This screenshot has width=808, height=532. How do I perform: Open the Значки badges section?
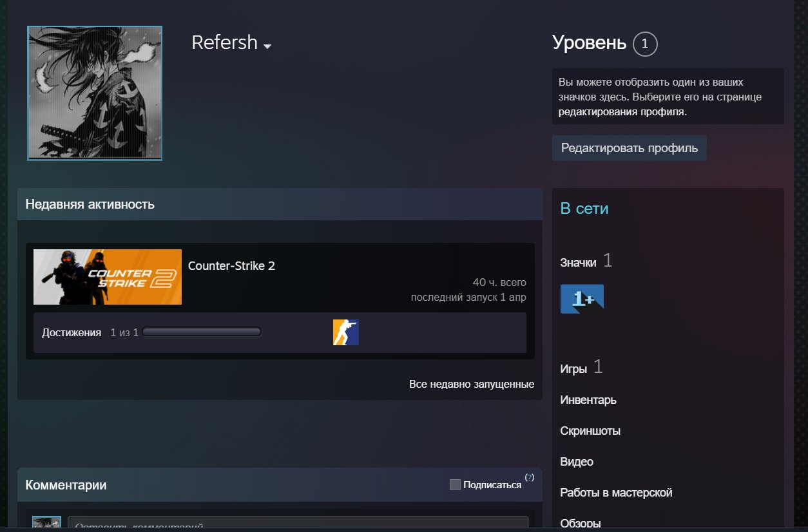[578, 263]
